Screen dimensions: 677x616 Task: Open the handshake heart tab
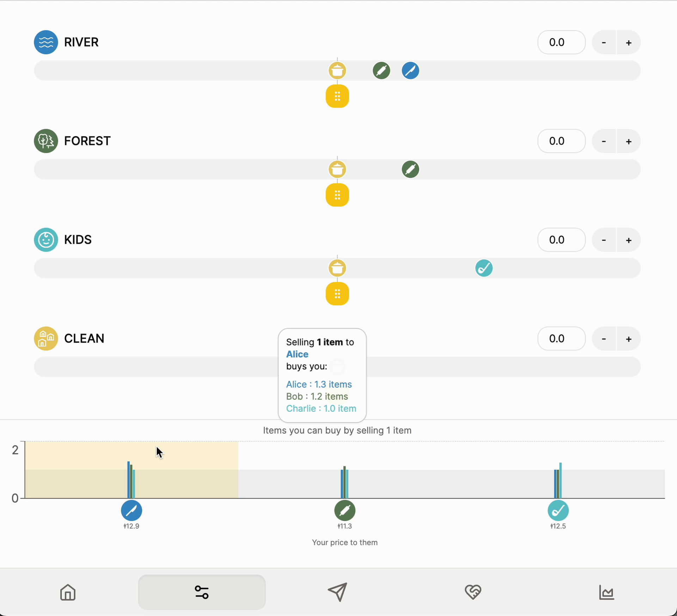473,592
